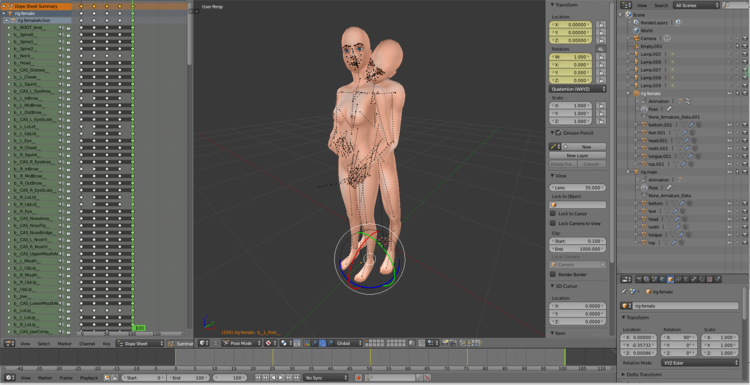The width and height of the screenshot is (750, 385).
Task: Open the 3D viewport editor type selector
Action: pos(204,343)
